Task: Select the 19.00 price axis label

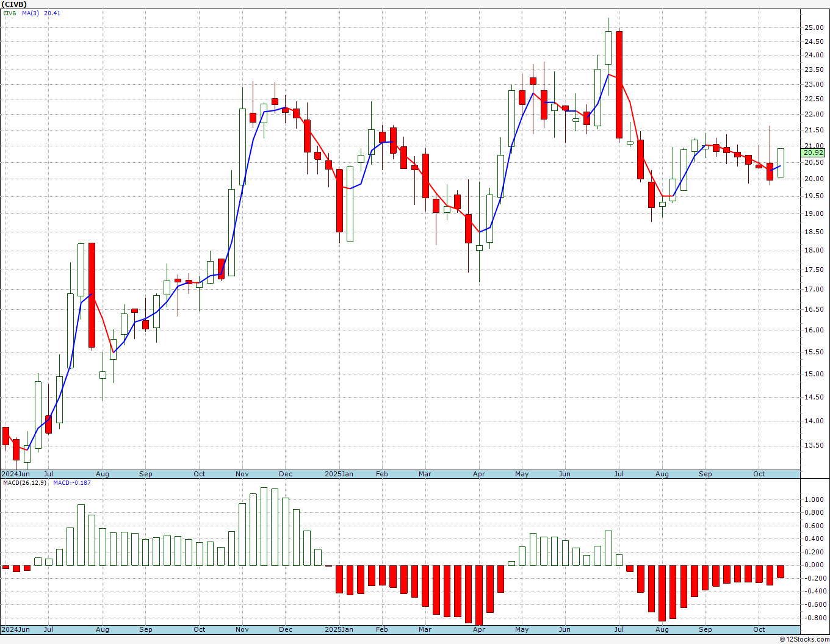Action: [x=814, y=213]
